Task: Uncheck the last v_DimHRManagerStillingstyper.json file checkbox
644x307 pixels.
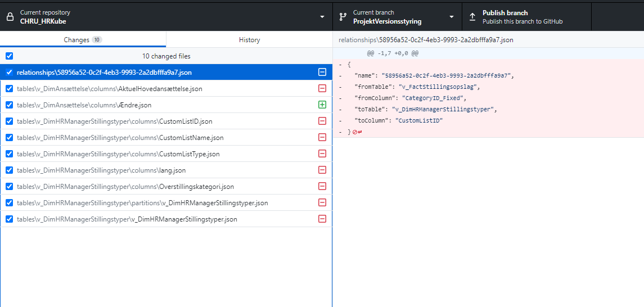Action: [x=10, y=219]
